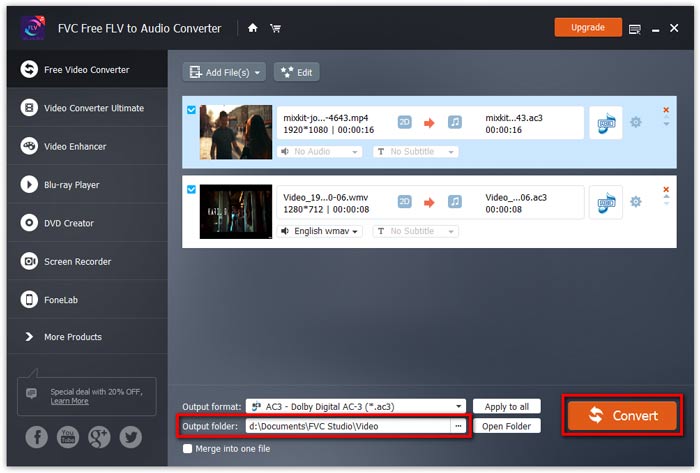This screenshot has height=473, width=700.
Task: Click the home icon in title bar
Action: coord(253,28)
